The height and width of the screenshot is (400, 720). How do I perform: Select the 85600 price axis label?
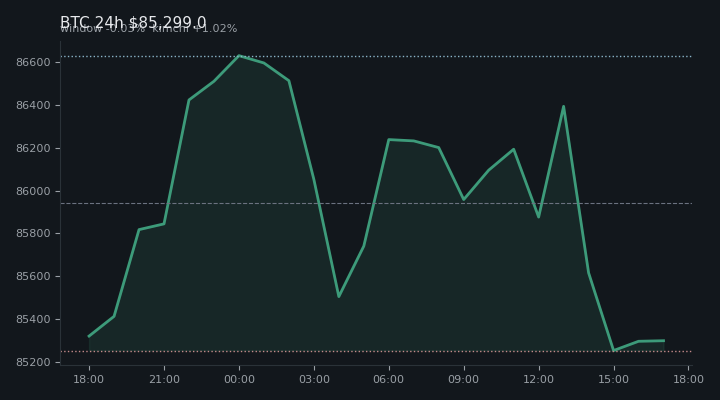tap(33, 276)
